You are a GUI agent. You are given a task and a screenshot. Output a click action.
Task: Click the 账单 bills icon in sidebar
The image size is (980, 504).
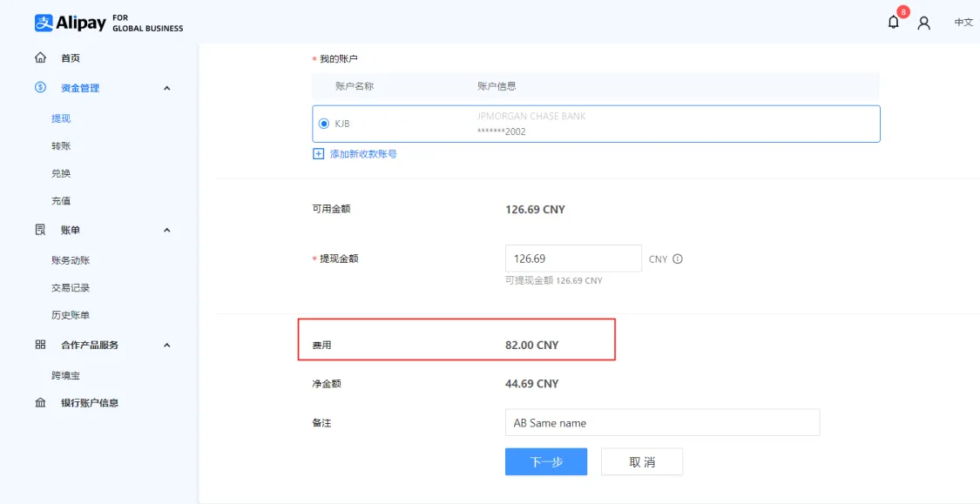tap(38, 229)
